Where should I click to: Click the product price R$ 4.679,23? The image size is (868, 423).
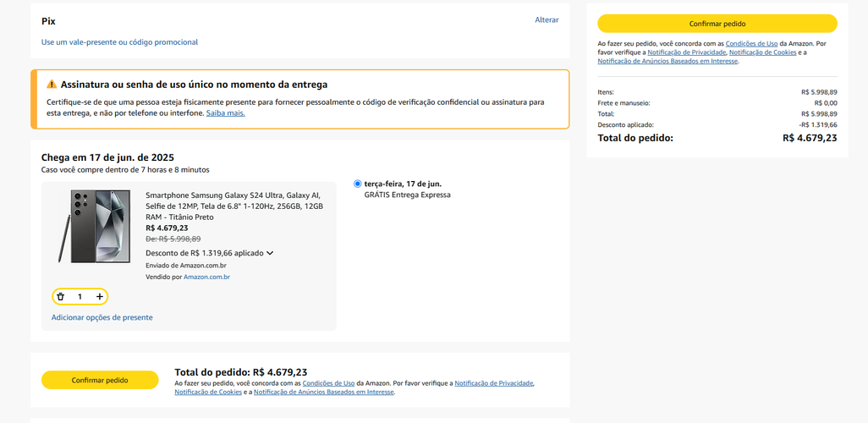click(167, 228)
